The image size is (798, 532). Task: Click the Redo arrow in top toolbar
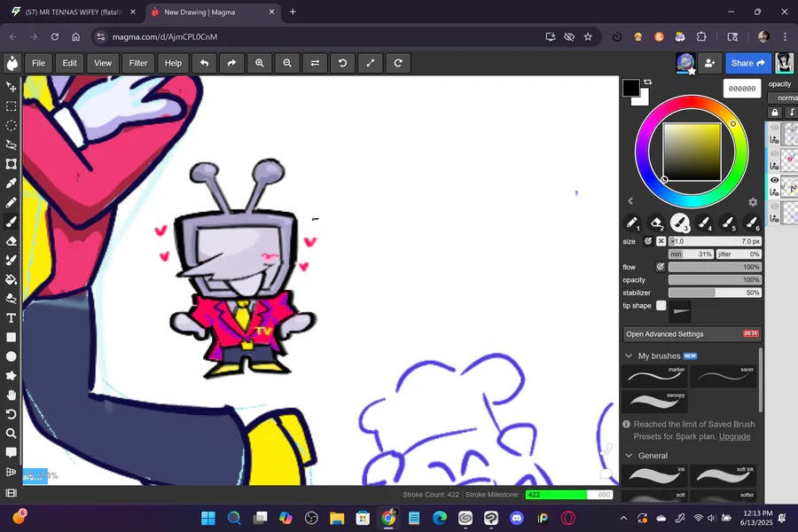231,63
